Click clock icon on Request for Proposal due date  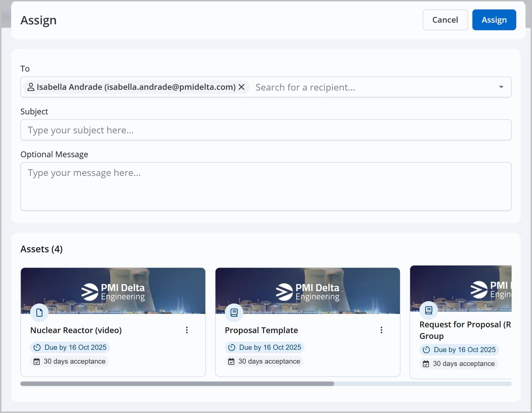[426, 350]
